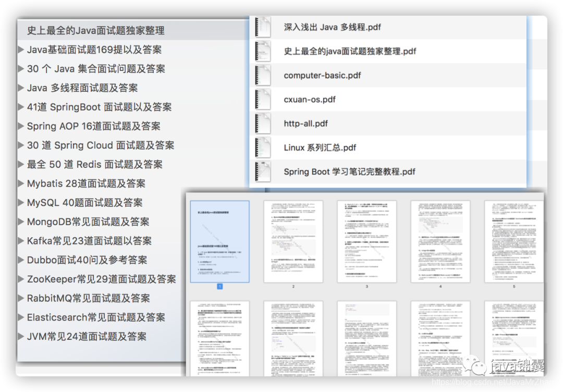
Task: Select 史上最全的java面试题独家整理.pdf file name
Action: tap(350, 51)
